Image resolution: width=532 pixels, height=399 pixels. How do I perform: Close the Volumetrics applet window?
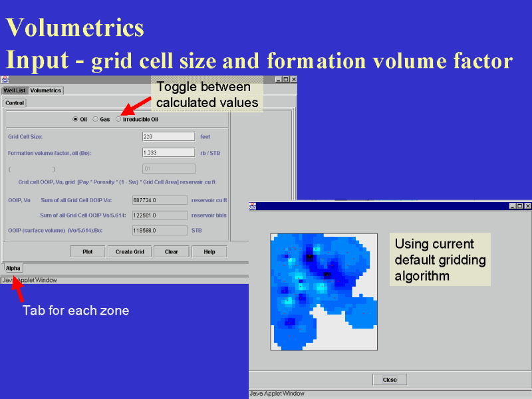pos(293,79)
